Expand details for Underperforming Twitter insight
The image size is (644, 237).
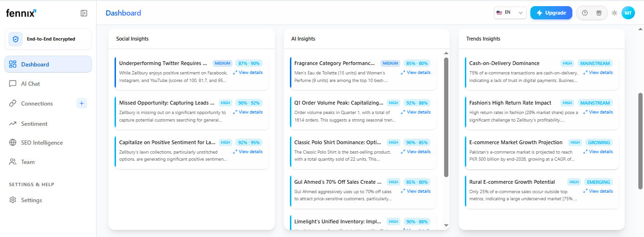pos(248,73)
